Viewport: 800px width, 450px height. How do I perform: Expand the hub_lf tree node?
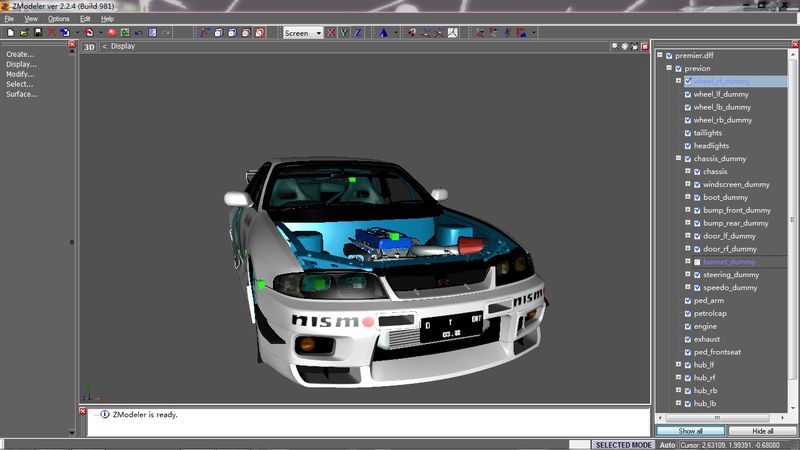pyautogui.click(x=679, y=364)
